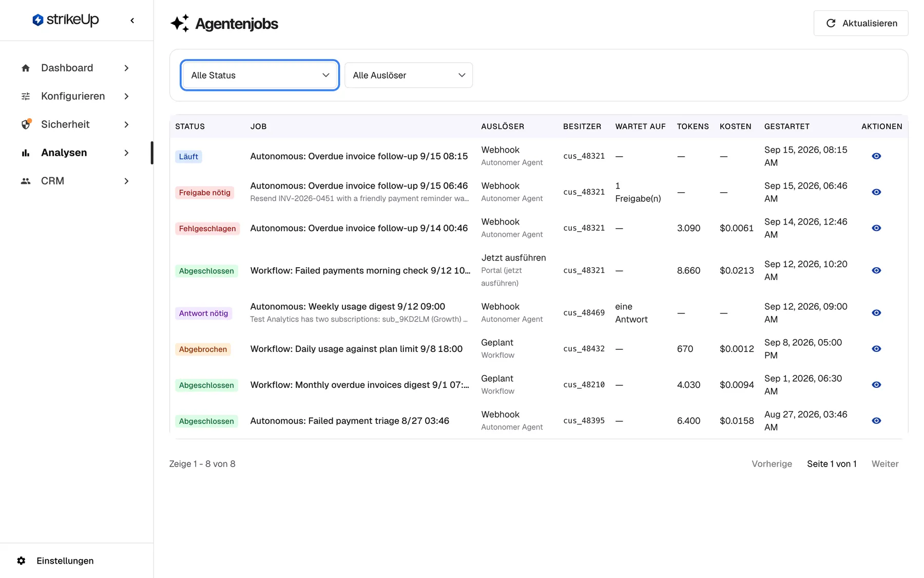Click the Abgeschlossen badge for Failed payment triage
924x578 pixels.
pyautogui.click(x=206, y=421)
